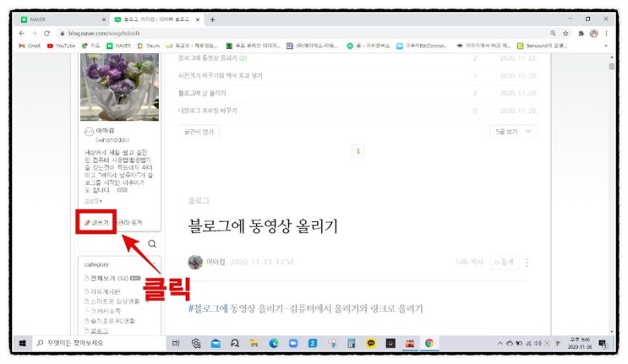Screen dimensions: 628x364
Task: Open Microsoft Edge on taskbar
Action: (x=274, y=343)
